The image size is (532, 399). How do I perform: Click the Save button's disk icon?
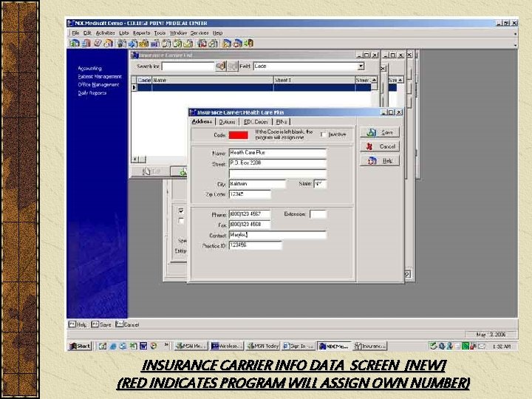click(372, 132)
